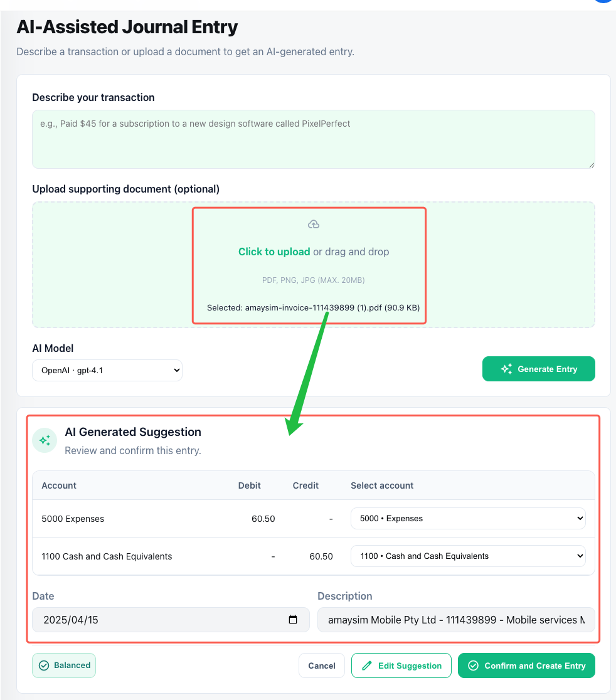
Task: Click the AI suggestion sparkle badge icon
Action: pyautogui.click(x=45, y=441)
